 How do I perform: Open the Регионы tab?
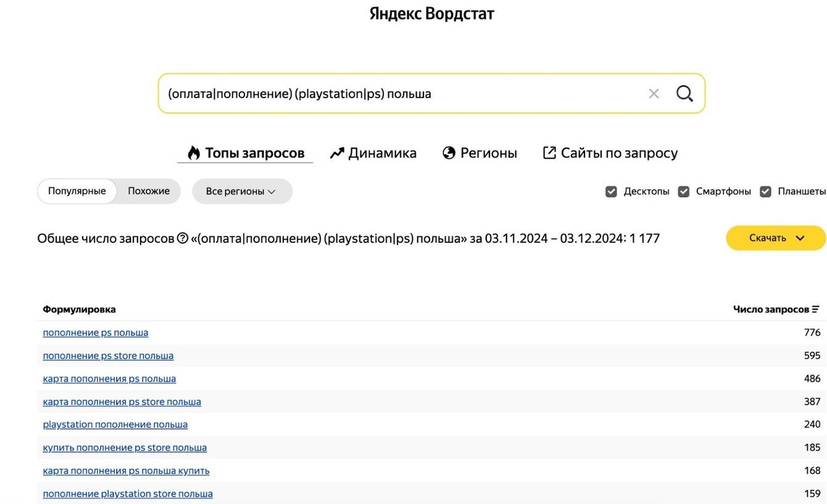pyautogui.click(x=488, y=153)
